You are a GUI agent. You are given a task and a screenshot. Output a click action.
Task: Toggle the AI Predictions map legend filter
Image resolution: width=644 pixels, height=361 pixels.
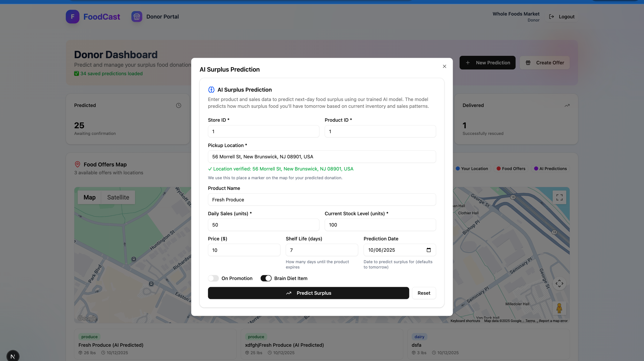[550, 169]
